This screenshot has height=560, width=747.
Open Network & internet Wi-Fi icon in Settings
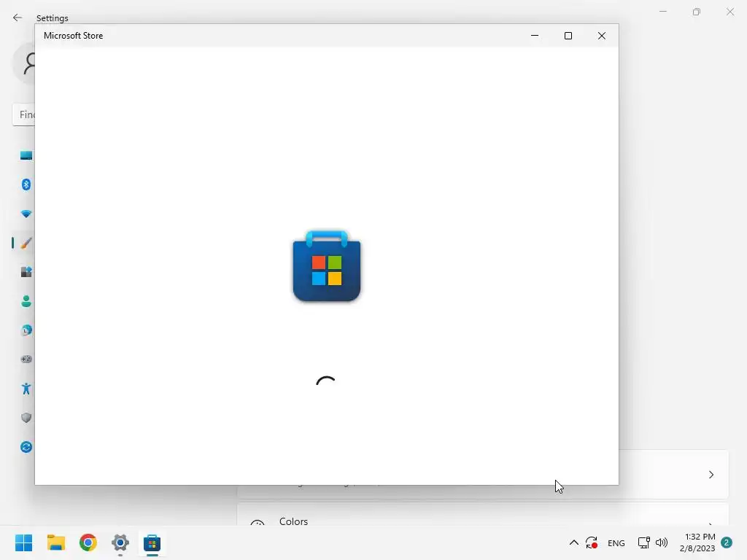[26, 214]
